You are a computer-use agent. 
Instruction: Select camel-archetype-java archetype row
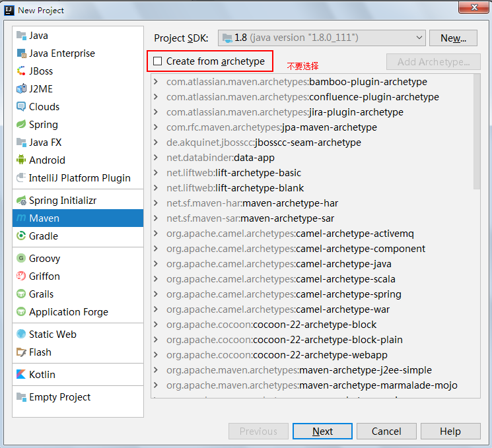(316, 264)
